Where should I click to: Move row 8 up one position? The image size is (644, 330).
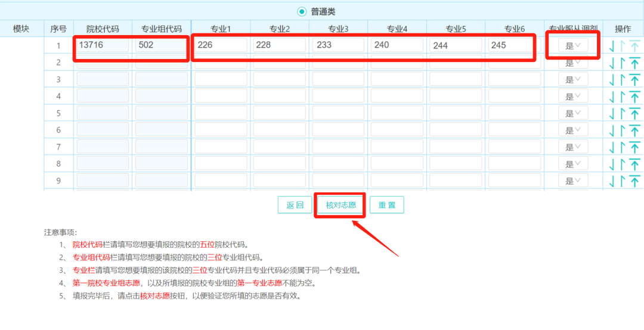(623, 164)
